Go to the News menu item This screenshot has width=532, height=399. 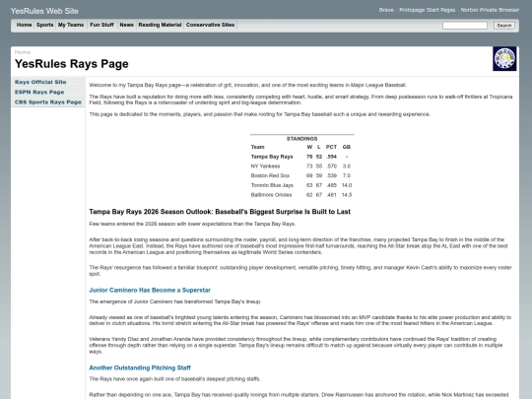126,25
